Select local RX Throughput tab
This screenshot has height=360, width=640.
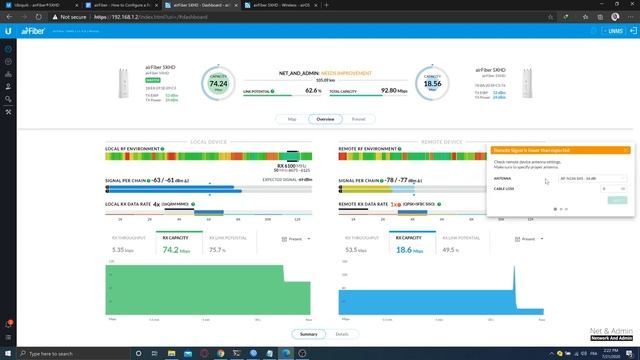[129, 243]
